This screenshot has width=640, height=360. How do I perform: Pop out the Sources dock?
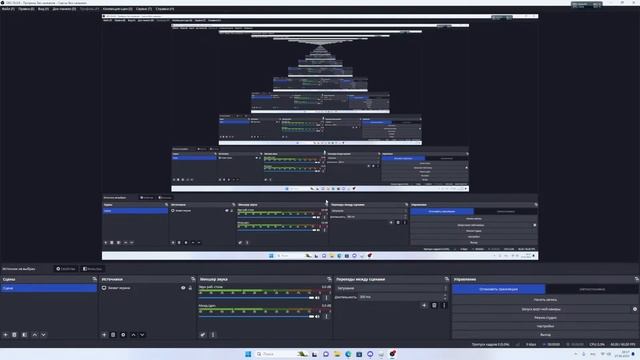(x=193, y=279)
